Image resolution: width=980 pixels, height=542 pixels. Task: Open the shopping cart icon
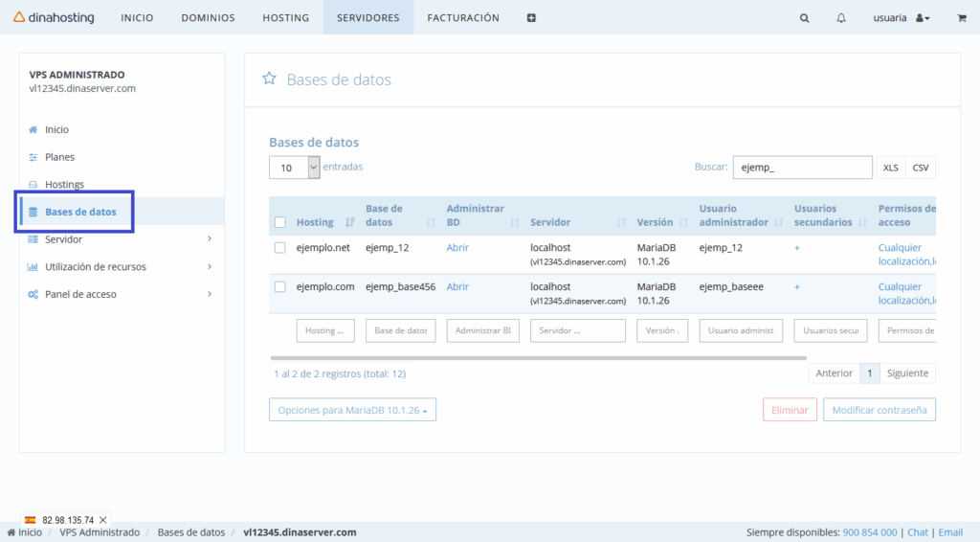(x=961, y=18)
